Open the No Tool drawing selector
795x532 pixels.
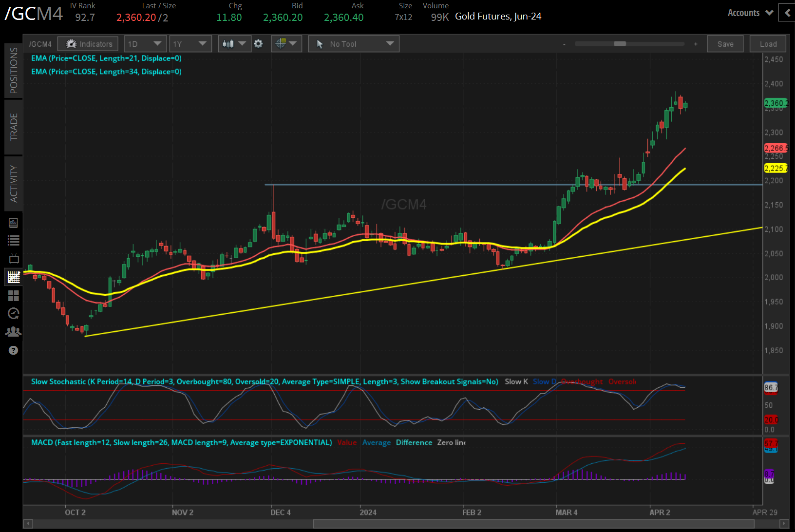click(354, 44)
